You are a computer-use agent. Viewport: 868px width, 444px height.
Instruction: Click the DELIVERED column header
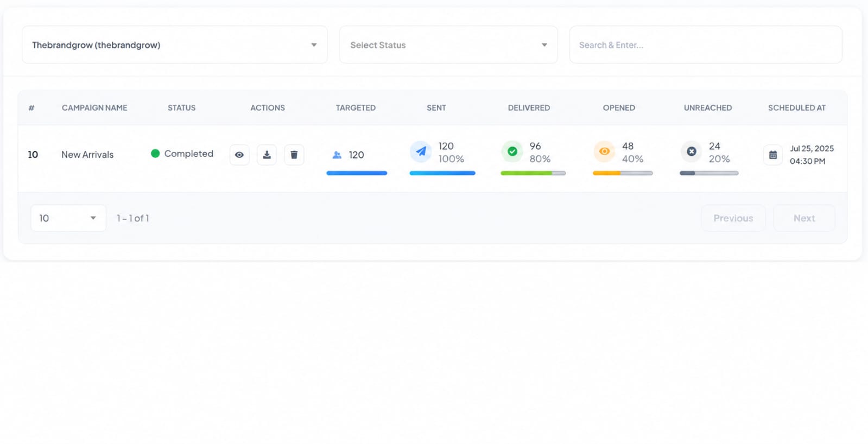[529, 108]
